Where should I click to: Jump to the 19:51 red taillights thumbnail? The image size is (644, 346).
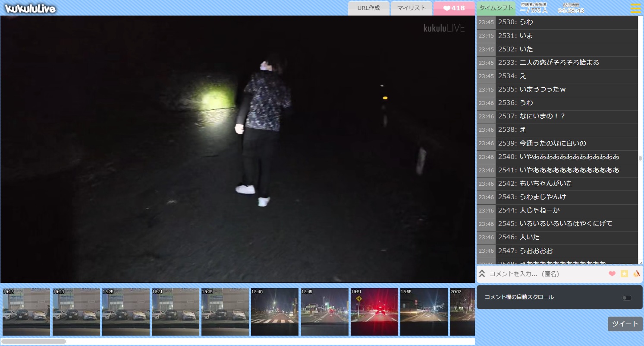coord(374,312)
